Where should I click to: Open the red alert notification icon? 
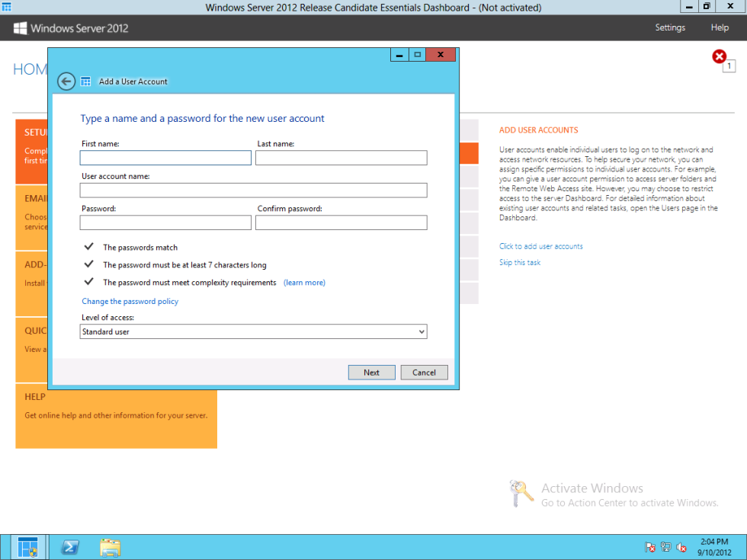[719, 56]
